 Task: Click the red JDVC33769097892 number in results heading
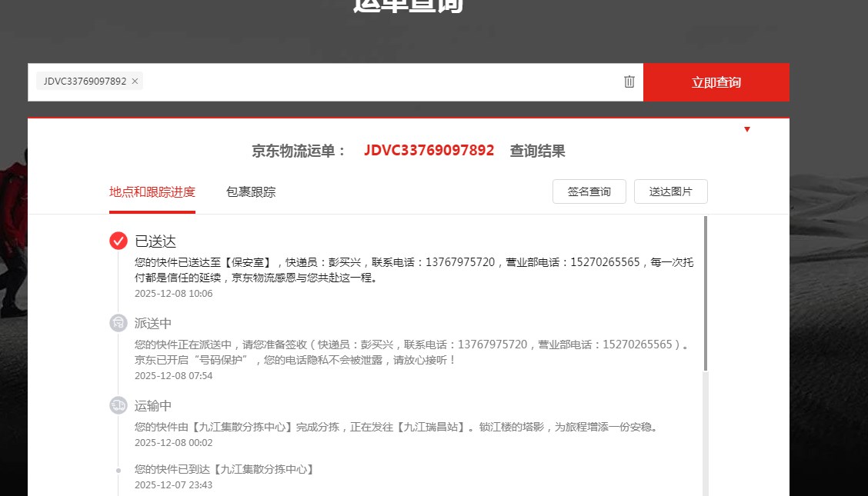429,151
